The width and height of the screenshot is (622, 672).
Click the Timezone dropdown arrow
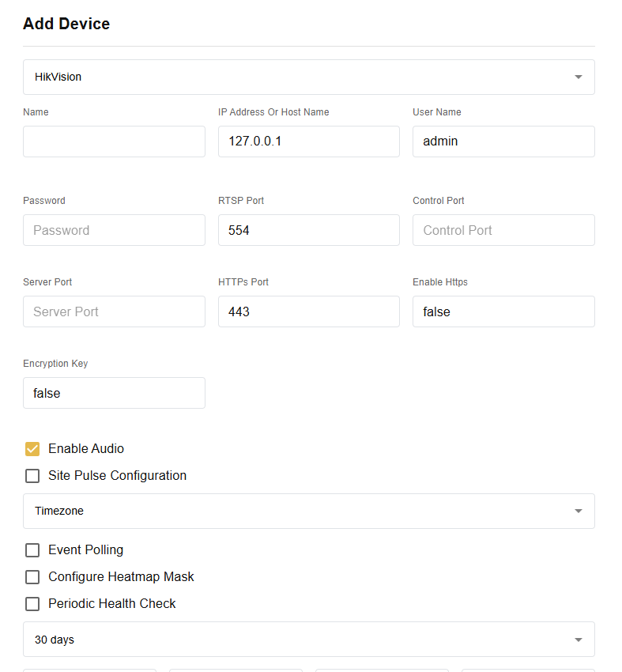click(x=578, y=511)
